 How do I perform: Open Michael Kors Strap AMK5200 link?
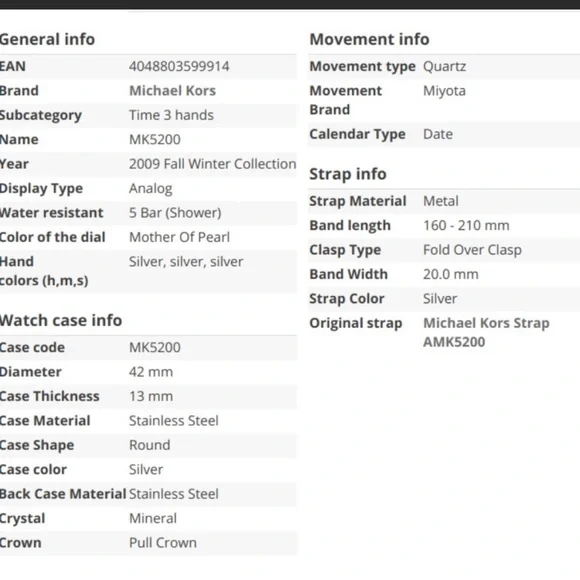pyautogui.click(x=486, y=333)
